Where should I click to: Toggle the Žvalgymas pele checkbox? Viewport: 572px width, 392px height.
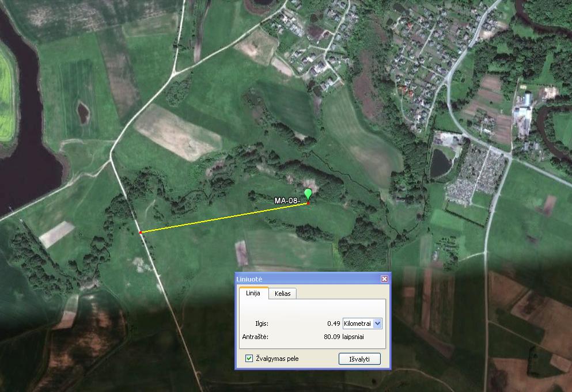(249, 359)
